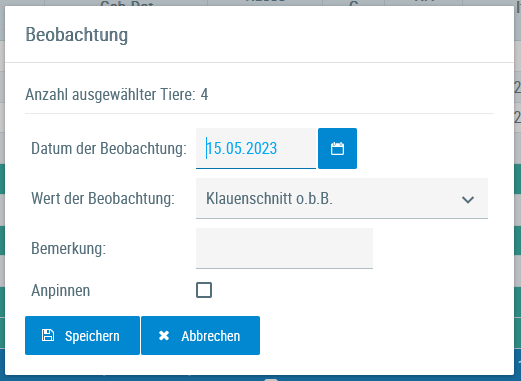Viewport: 521px width, 381px height.
Task: Expand the Wert der Beobachtung dropdown
Action: tap(342, 198)
